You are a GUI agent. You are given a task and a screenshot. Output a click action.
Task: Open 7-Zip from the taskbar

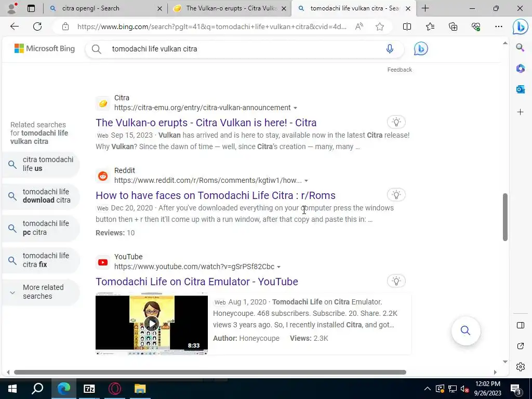[89, 389]
